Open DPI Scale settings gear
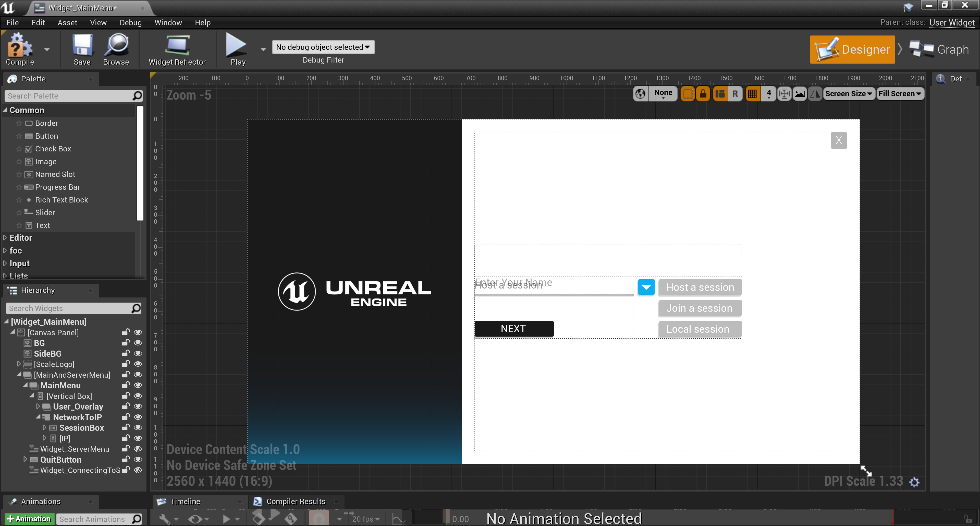Viewport: 980px width, 526px height. coord(914,482)
